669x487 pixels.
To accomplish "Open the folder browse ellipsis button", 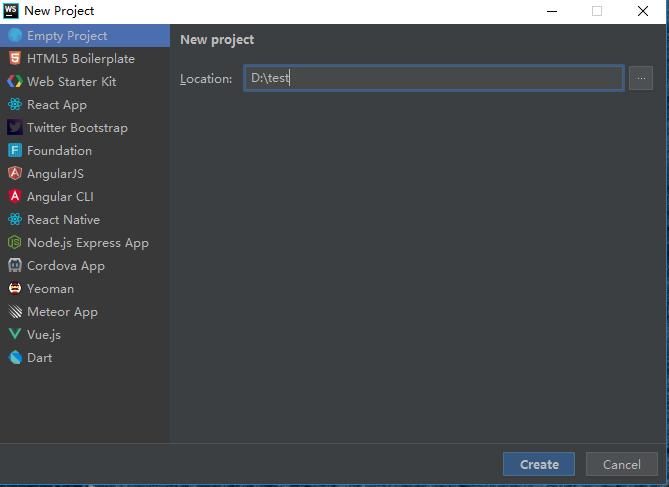I will pos(641,78).
